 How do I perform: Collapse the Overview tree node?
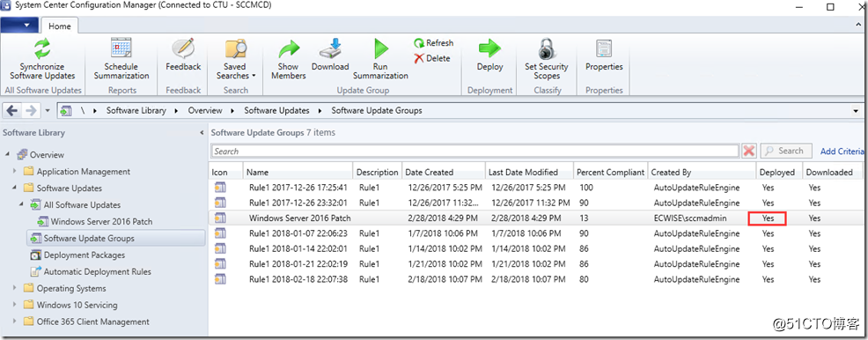point(8,154)
